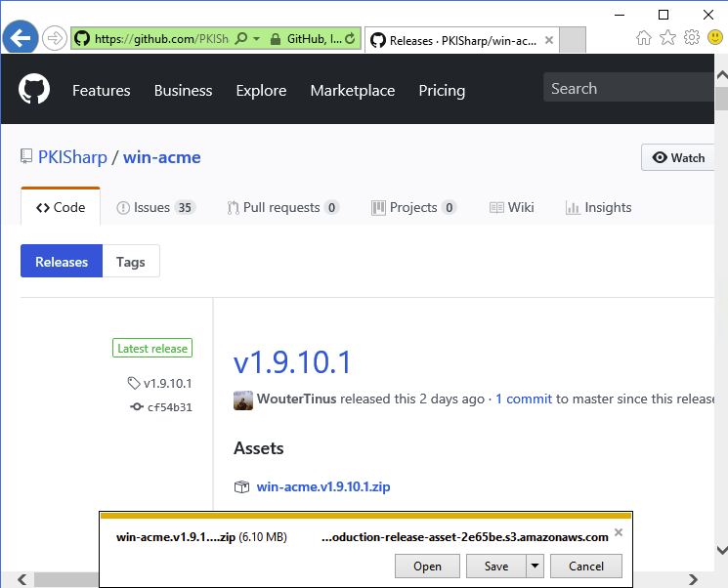This screenshot has height=588, width=728.
Task: Click the Latest release badge
Action: click(x=152, y=348)
